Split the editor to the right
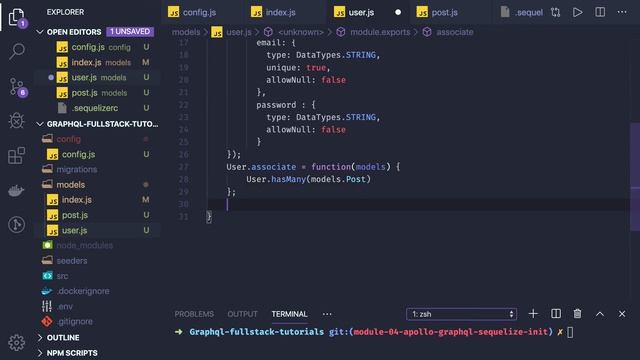The height and width of the screenshot is (360, 640). tap(600, 12)
